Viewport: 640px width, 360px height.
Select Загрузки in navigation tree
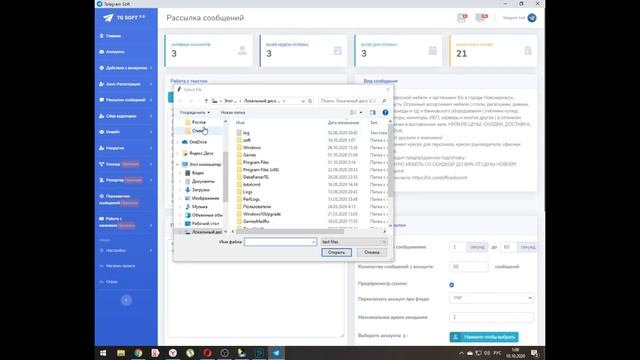(200, 190)
